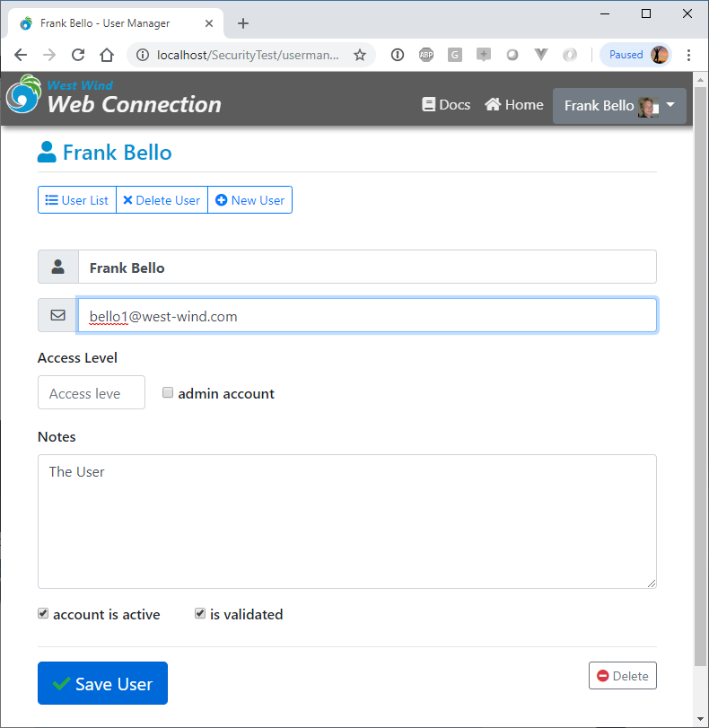
Task: Click the browser reload icon
Action: coord(78,55)
